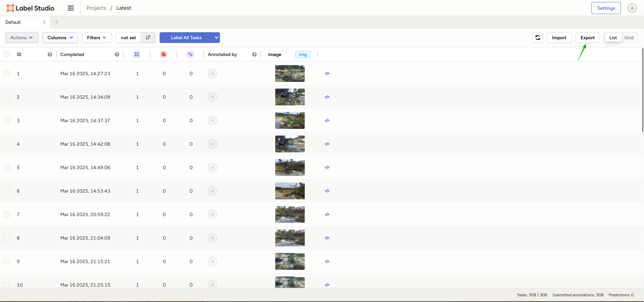Click the predictions column icon
This screenshot has width=644, height=302.
[x=190, y=54]
